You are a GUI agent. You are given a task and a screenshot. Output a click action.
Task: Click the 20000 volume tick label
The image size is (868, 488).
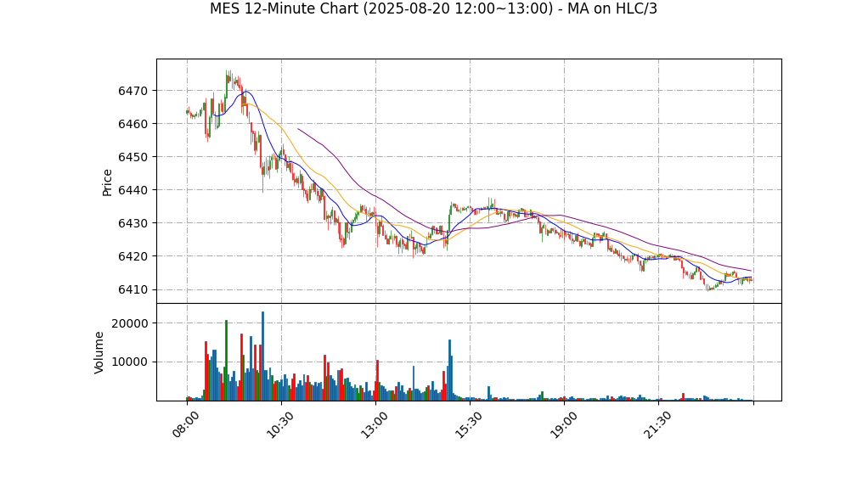(x=130, y=323)
